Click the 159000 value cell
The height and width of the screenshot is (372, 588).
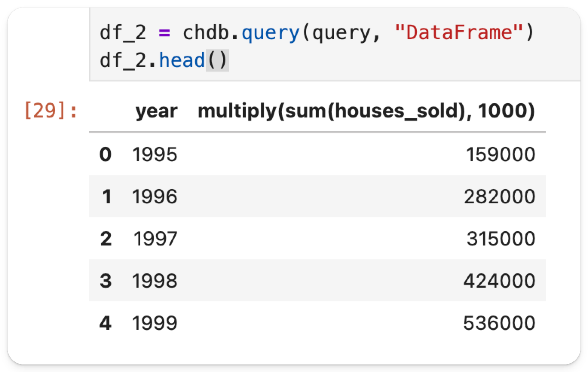[x=500, y=154]
